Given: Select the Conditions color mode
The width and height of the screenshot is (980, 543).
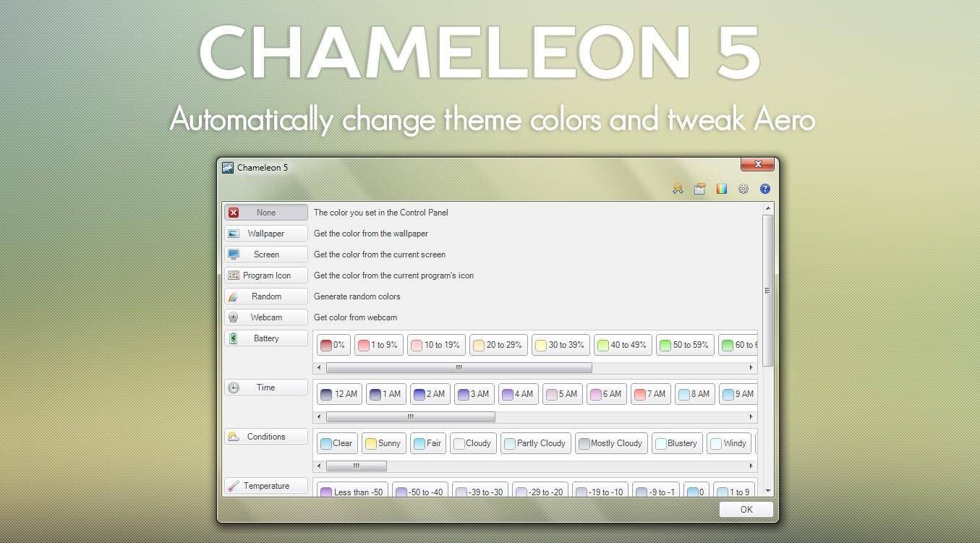Looking at the screenshot, I should 266,437.
